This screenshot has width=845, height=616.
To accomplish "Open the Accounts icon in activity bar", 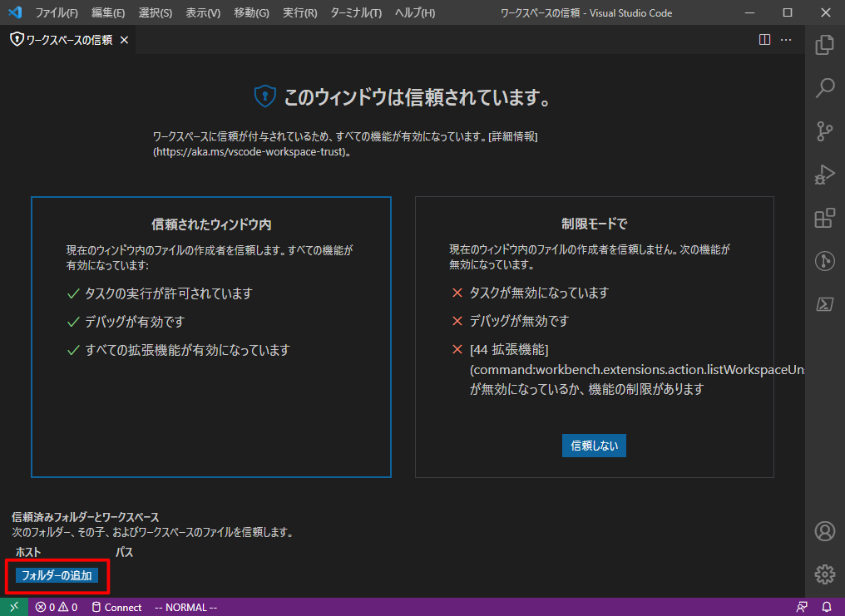I will click(824, 531).
